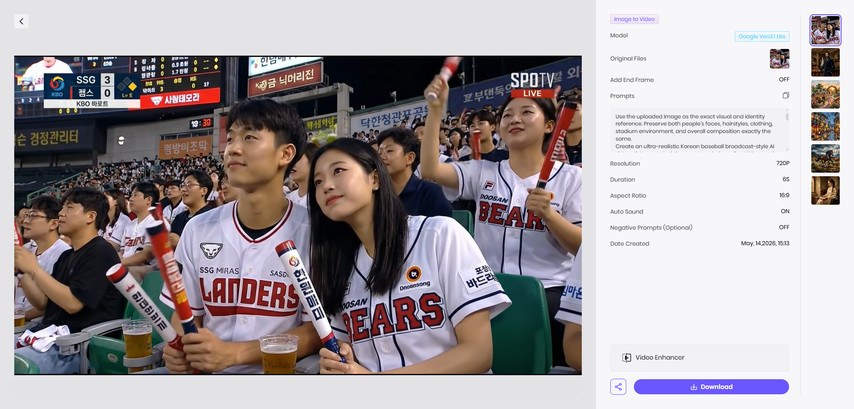854x409 pixels.
Task: Click the Negative Prompts OFF value
Action: click(784, 227)
